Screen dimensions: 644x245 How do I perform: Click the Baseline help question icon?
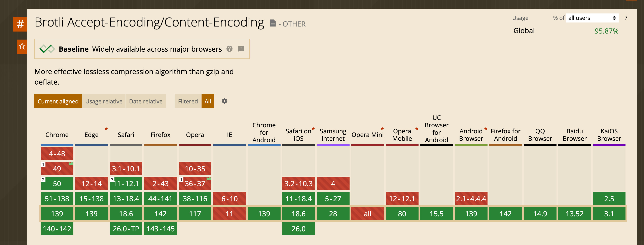click(229, 49)
